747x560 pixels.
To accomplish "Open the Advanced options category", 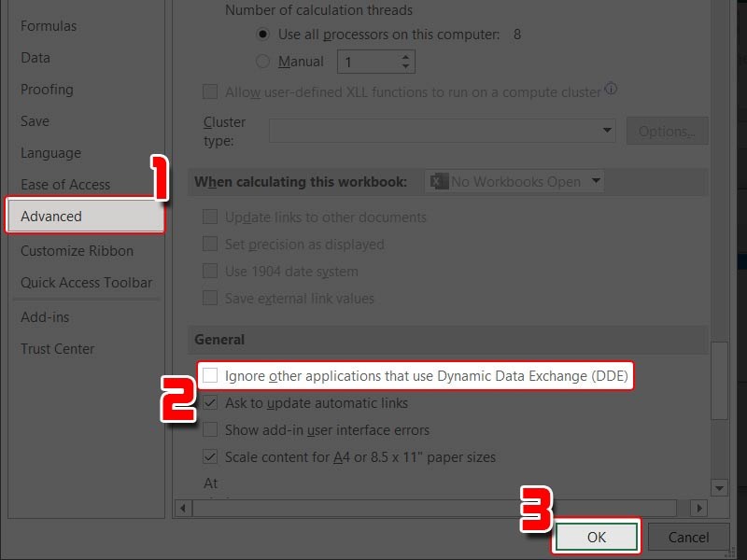I will (86, 217).
